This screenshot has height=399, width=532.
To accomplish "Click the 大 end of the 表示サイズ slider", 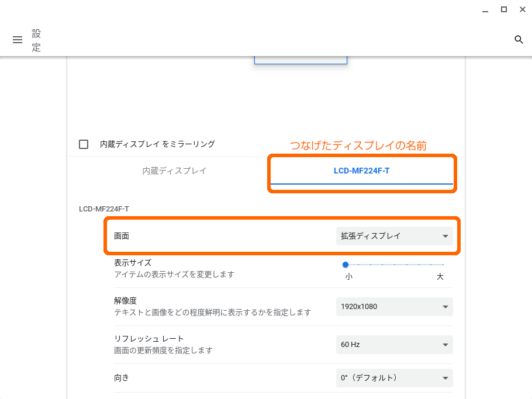I will [443, 265].
